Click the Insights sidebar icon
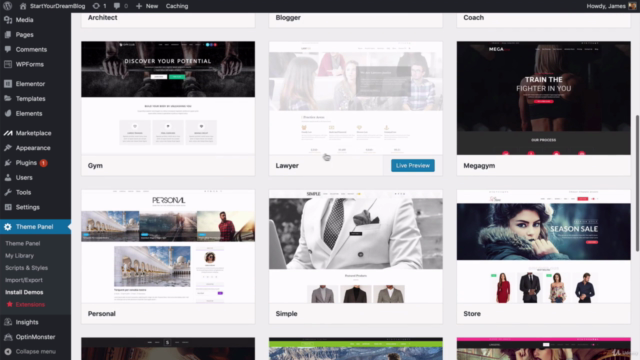The image size is (640, 360). (8, 322)
